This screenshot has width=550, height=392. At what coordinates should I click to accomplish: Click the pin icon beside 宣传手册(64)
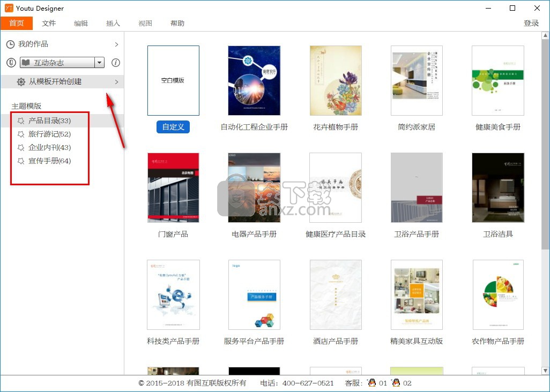point(21,161)
